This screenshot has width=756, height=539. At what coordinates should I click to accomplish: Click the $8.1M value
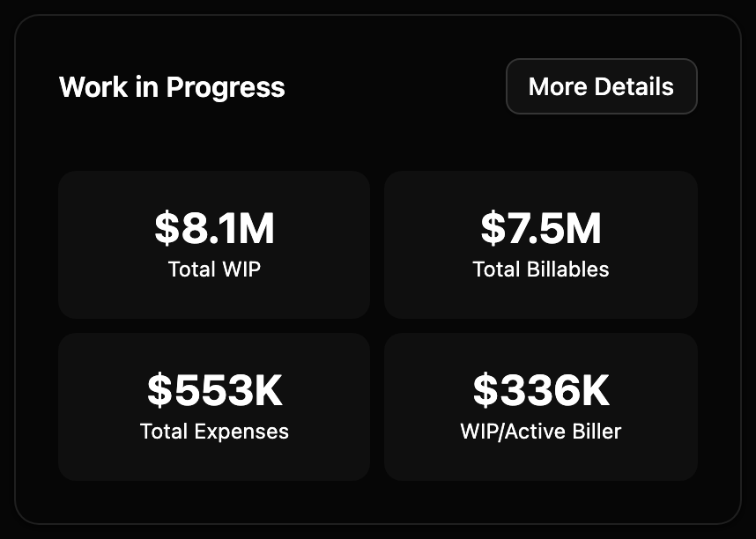(x=213, y=228)
